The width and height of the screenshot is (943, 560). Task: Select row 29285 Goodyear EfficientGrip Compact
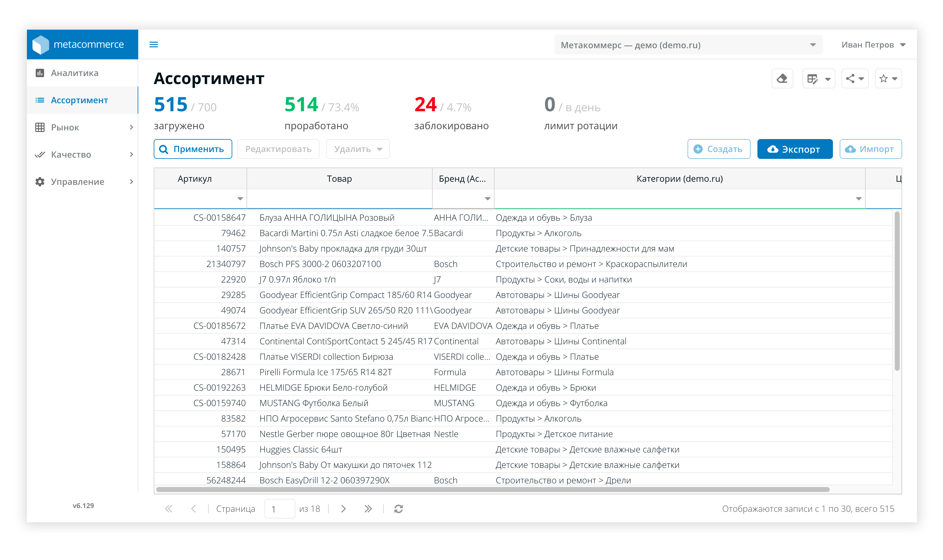[x=523, y=295]
